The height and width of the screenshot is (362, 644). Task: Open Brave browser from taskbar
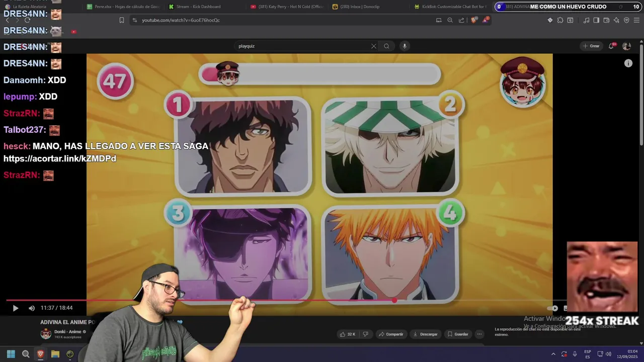click(x=41, y=354)
